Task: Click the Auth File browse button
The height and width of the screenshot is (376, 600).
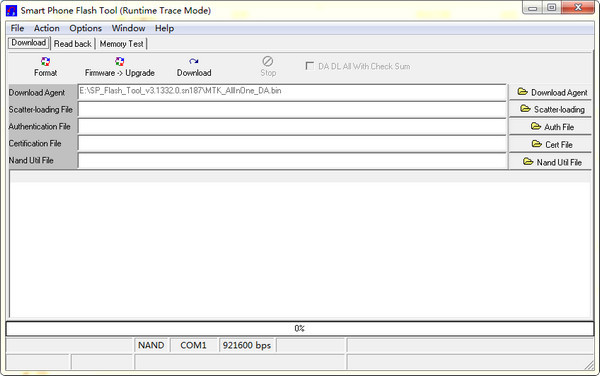Action: (x=550, y=127)
